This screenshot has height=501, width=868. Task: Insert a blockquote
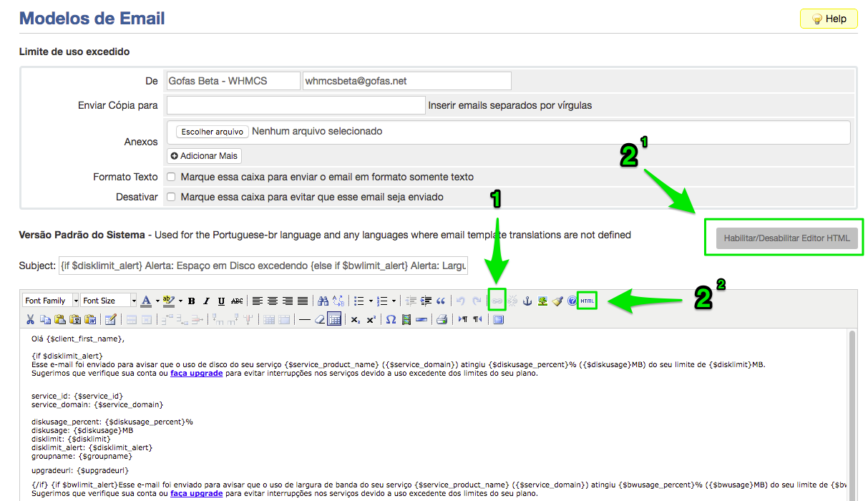[441, 301]
